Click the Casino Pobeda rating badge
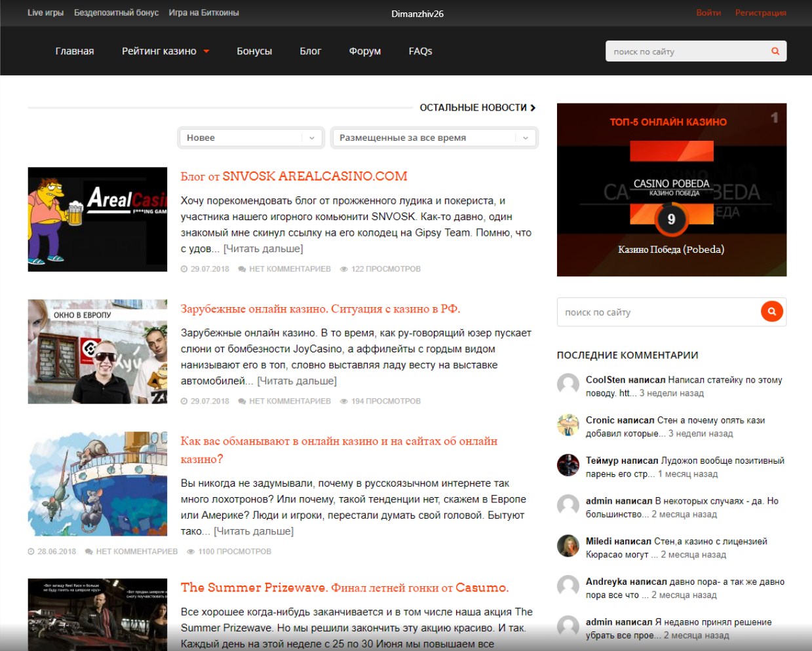Viewport: 812px width, 651px height. (671, 219)
